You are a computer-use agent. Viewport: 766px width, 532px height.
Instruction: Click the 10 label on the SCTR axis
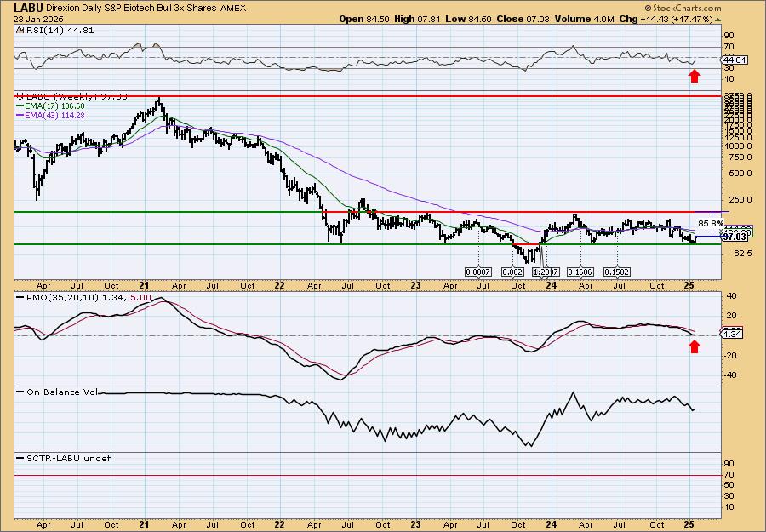(729, 507)
